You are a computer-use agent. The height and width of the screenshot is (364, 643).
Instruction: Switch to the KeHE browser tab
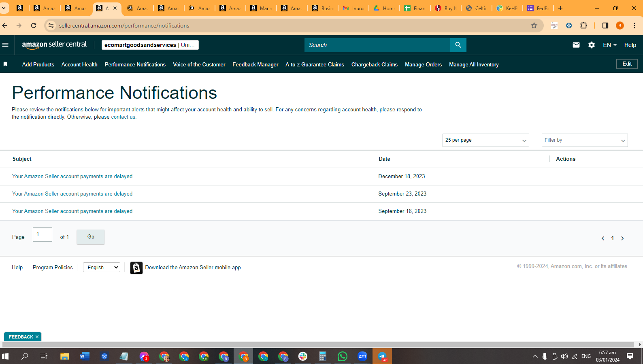click(x=507, y=8)
